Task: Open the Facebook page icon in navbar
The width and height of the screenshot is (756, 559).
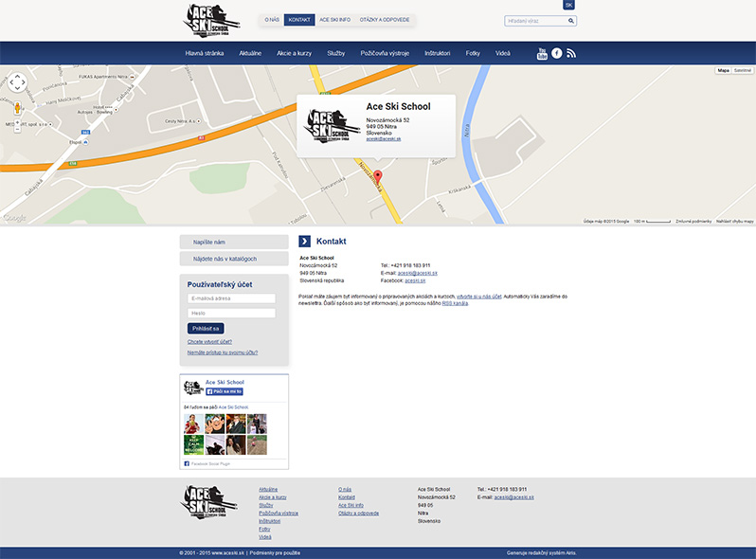Action: (556, 54)
